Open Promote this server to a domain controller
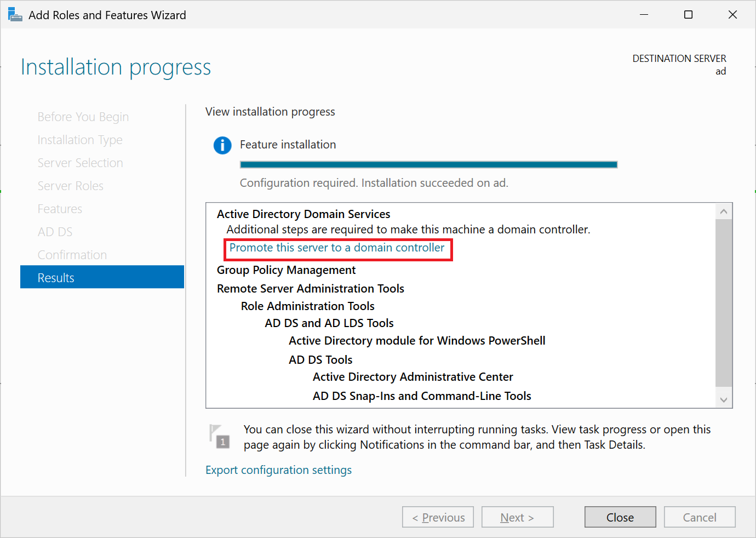This screenshot has height=538, width=756. coord(337,248)
